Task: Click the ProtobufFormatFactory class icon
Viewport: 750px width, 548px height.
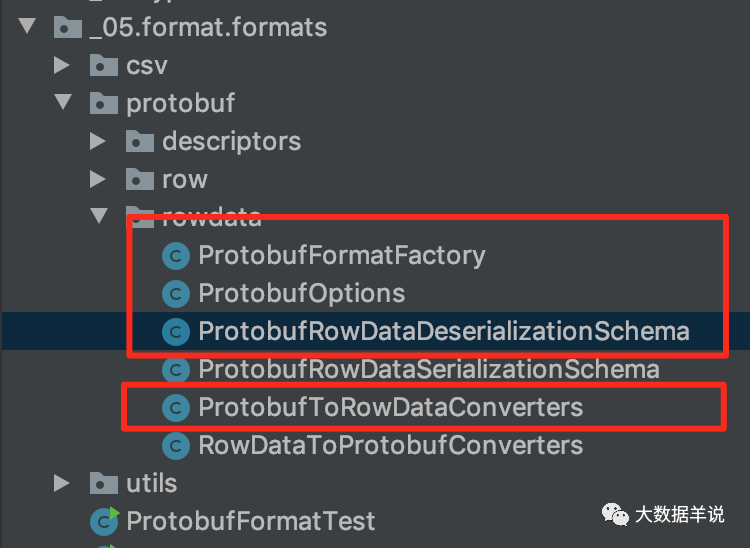Action: tap(176, 256)
